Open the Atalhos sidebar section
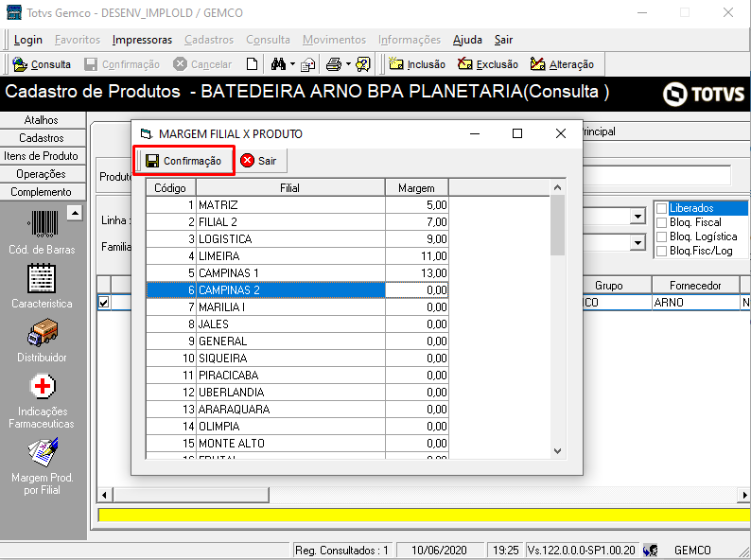 pyautogui.click(x=42, y=120)
